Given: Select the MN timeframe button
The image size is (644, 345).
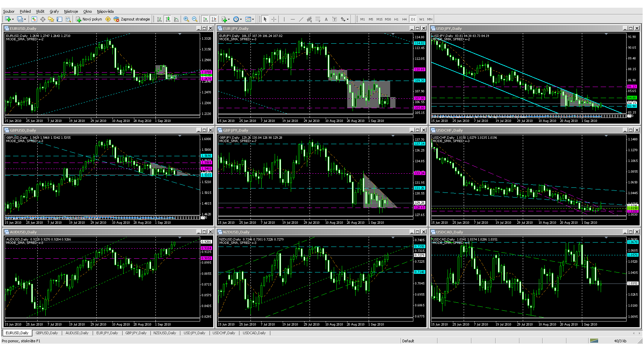Looking at the screenshot, I should tap(430, 19).
